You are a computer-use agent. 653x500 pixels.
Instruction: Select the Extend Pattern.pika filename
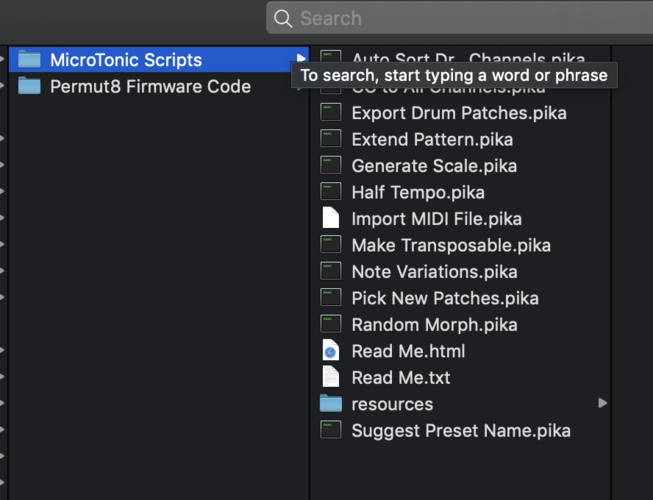pos(432,139)
